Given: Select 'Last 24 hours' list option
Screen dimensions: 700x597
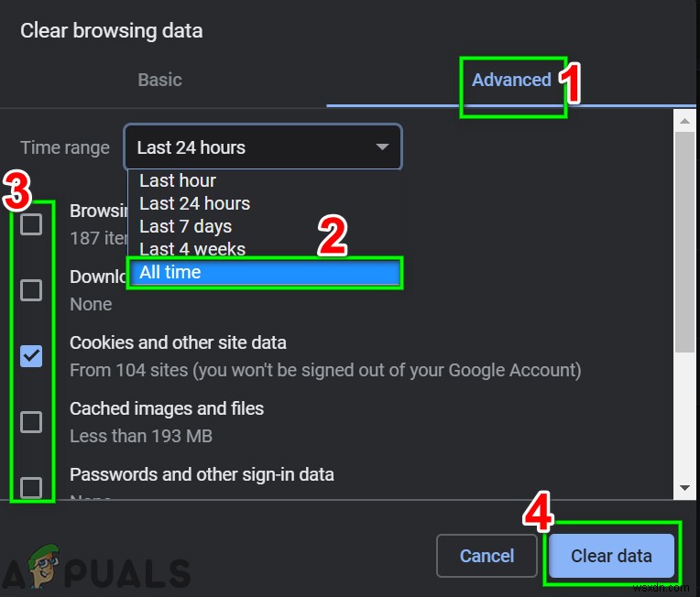Looking at the screenshot, I should click(194, 203).
